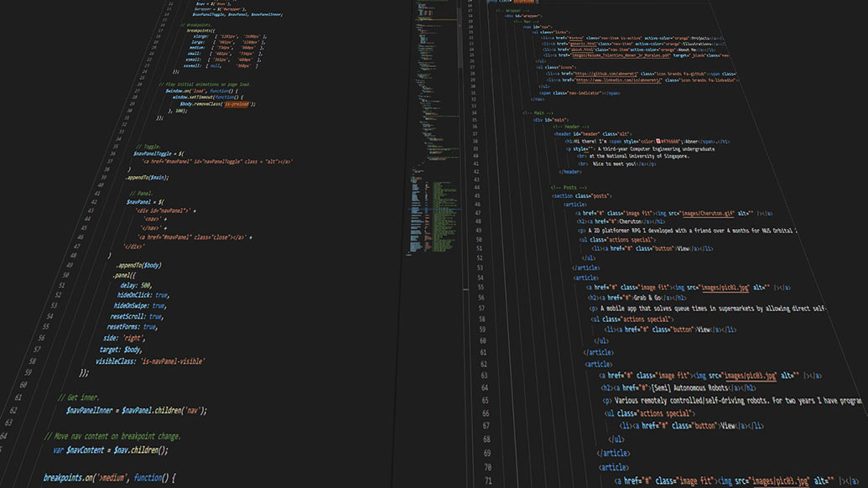Click the "side: 'right'," line

click(125, 338)
